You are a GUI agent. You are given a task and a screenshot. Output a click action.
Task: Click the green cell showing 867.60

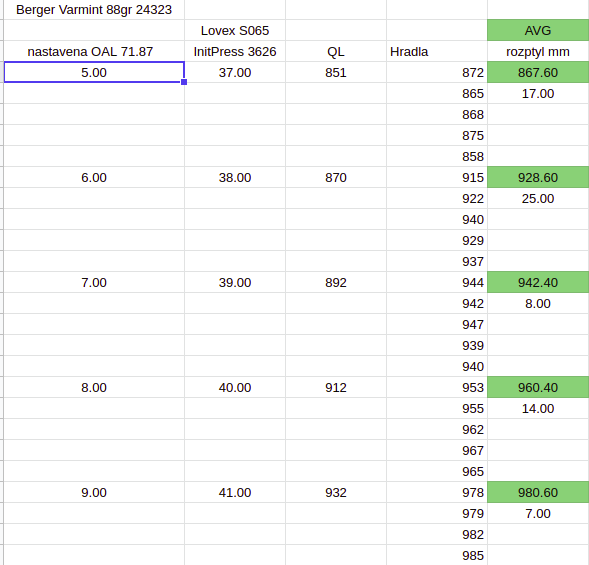click(x=538, y=73)
